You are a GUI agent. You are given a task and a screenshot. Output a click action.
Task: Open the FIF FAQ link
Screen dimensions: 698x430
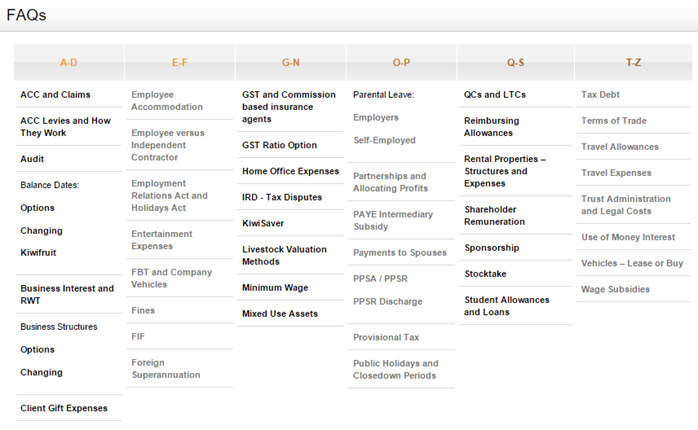(x=138, y=337)
